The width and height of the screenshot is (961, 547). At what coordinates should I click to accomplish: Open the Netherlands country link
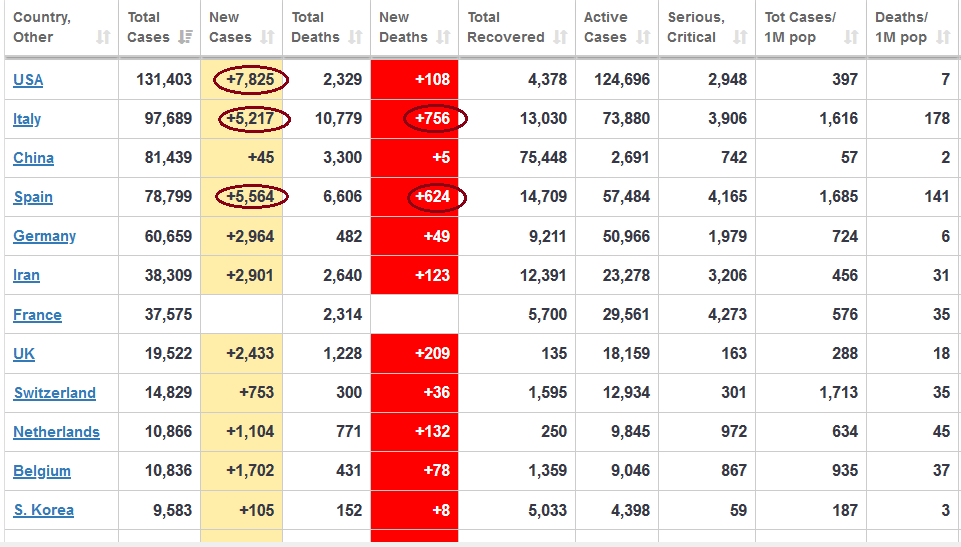click(x=56, y=432)
